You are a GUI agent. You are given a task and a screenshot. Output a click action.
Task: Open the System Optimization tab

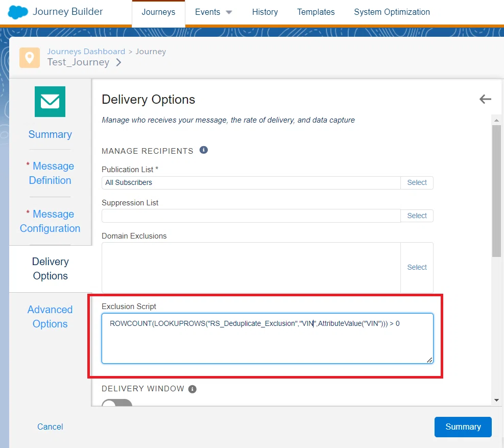(x=392, y=12)
